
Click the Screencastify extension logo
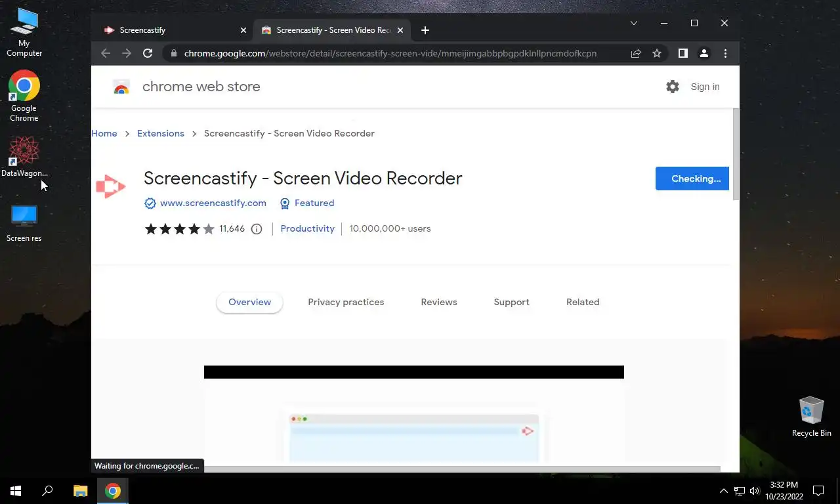click(x=110, y=186)
